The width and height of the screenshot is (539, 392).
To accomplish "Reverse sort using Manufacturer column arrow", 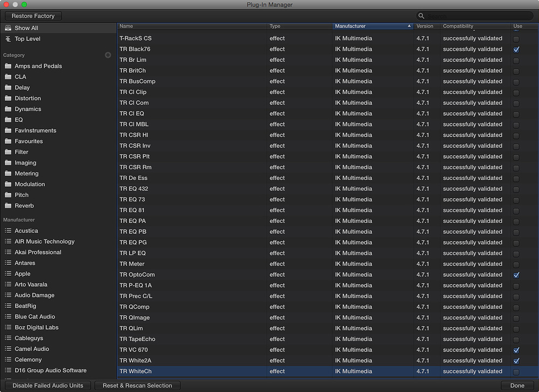I will 409,26.
